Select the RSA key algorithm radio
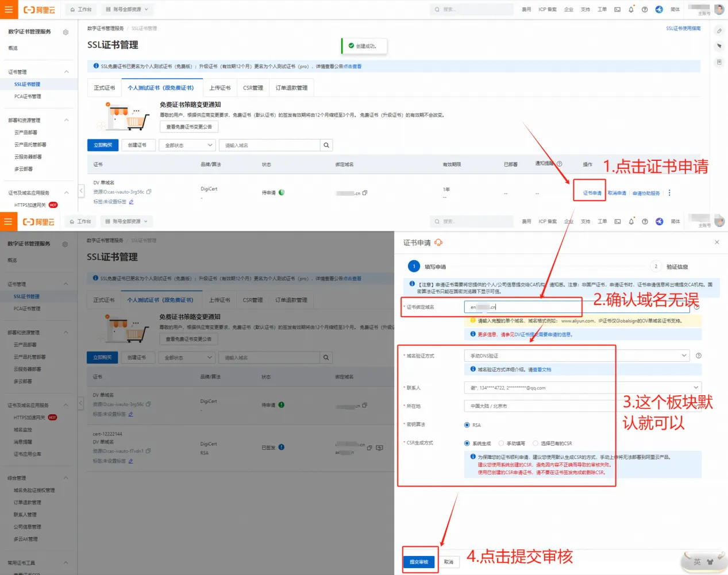The height and width of the screenshot is (575, 728). click(467, 425)
